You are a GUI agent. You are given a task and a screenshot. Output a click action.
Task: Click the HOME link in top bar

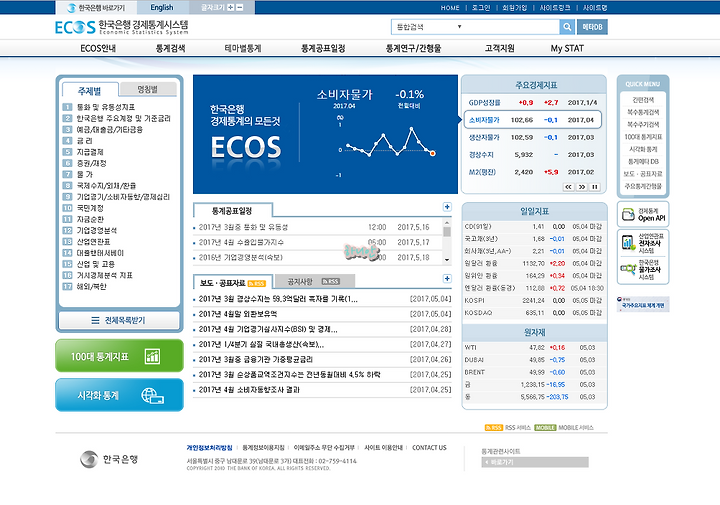click(450, 8)
